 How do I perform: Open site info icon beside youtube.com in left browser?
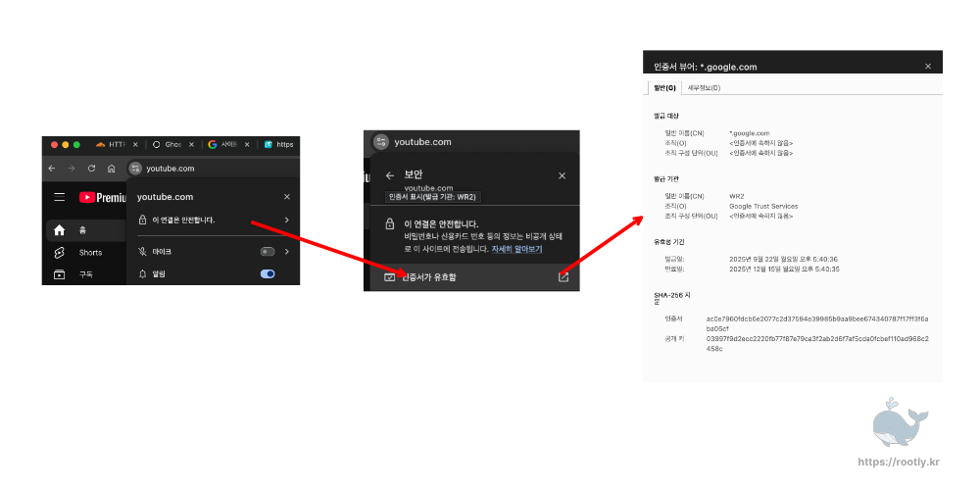[135, 169]
